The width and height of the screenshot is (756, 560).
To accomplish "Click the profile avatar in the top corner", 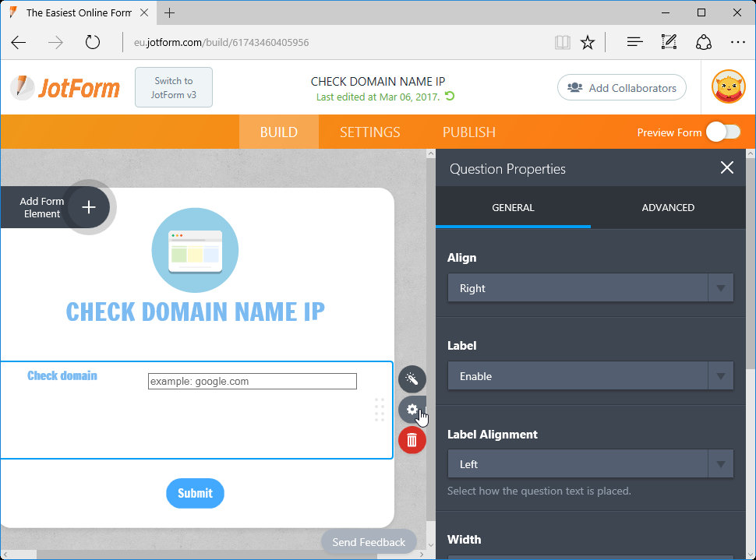I will (727, 87).
